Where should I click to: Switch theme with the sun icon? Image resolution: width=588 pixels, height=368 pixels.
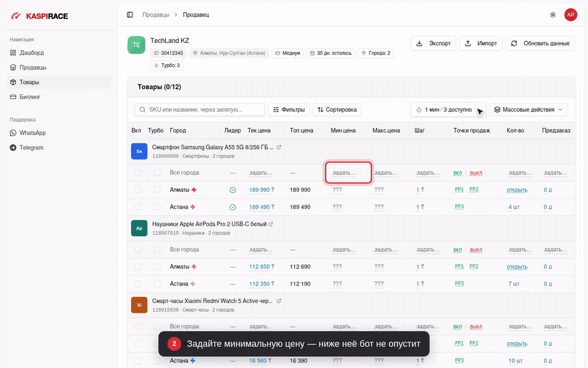pyautogui.click(x=552, y=15)
